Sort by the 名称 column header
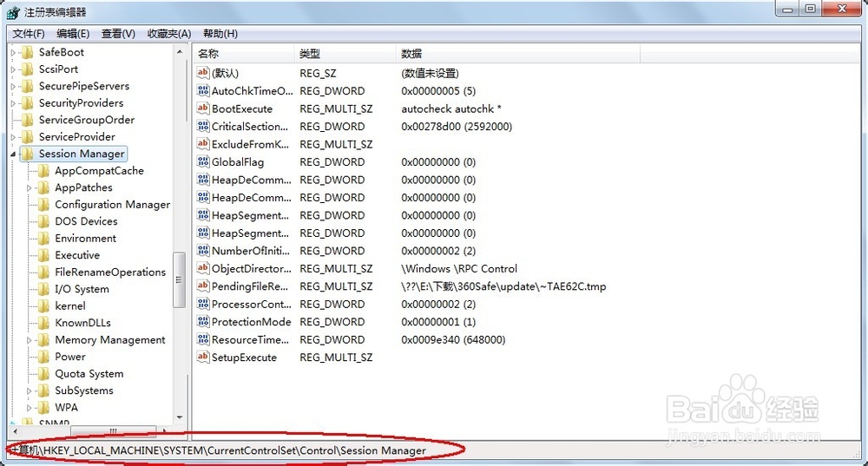 pyautogui.click(x=244, y=54)
